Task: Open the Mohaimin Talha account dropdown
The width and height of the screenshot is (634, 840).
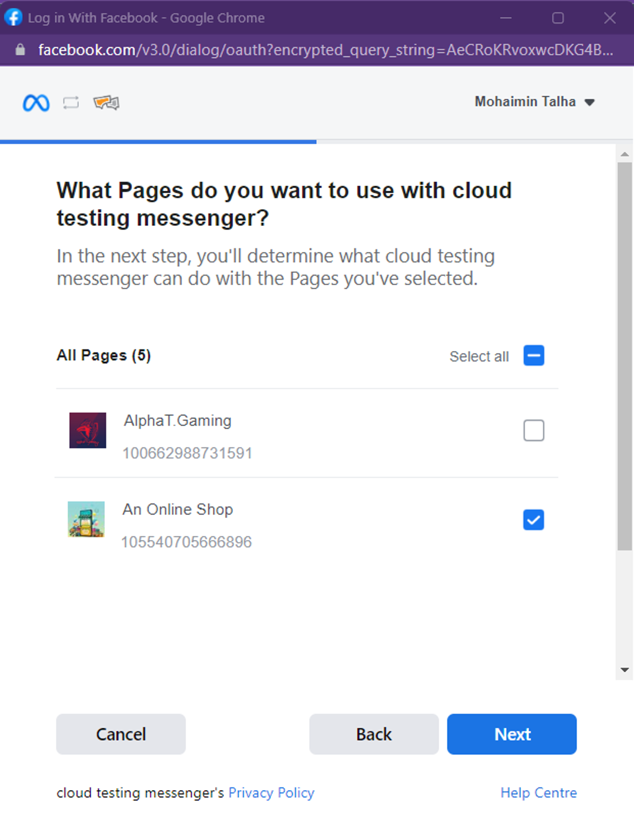Action: [x=535, y=102]
